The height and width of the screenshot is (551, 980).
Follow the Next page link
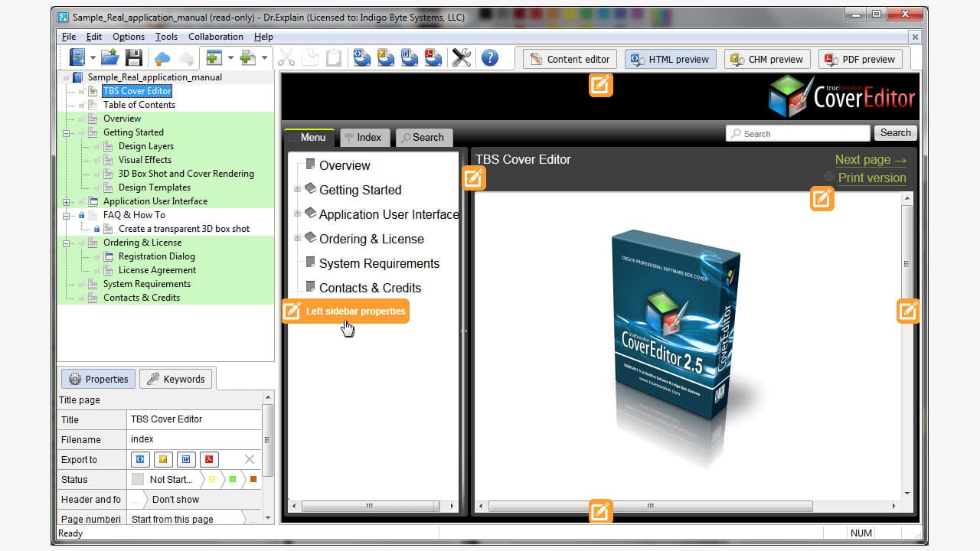870,159
